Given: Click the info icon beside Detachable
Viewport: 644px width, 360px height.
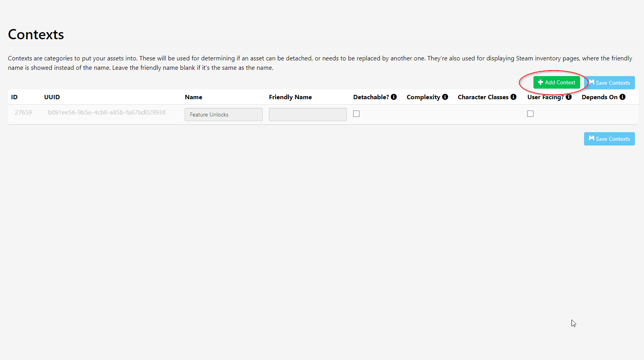Looking at the screenshot, I should click(x=394, y=97).
